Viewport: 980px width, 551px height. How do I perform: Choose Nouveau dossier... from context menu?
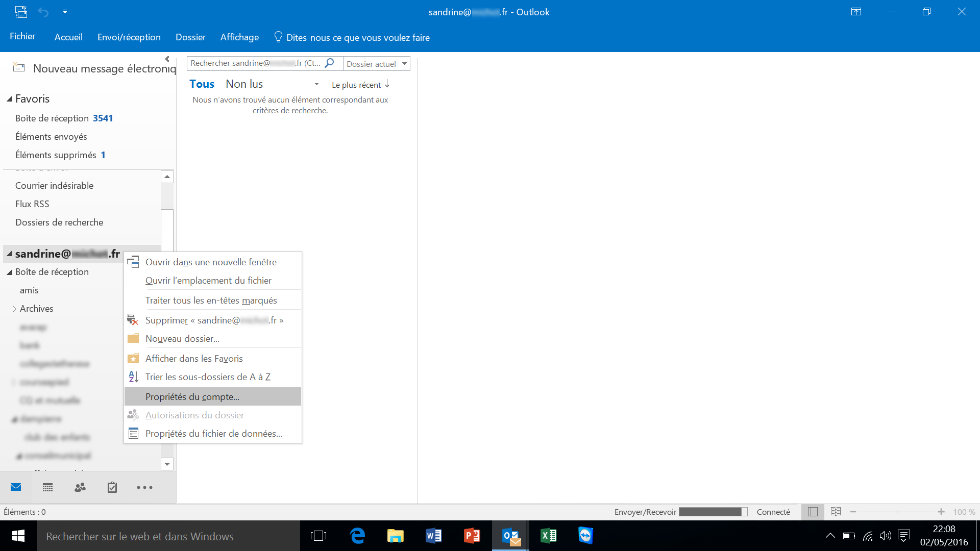(213, 339)
